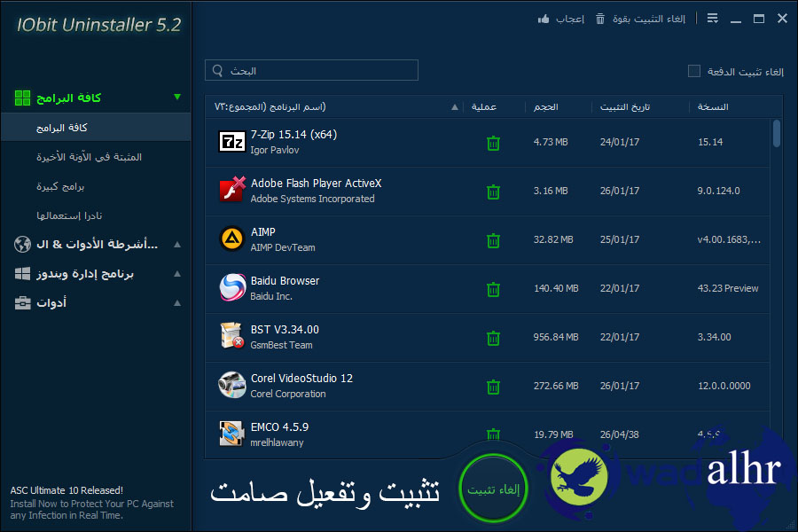Click the Windows manager logo icon
798x532 pixels.
(x=22, y=274)
